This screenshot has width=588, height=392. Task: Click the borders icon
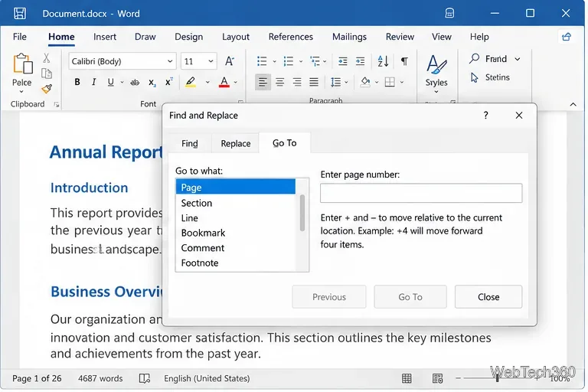390,82
